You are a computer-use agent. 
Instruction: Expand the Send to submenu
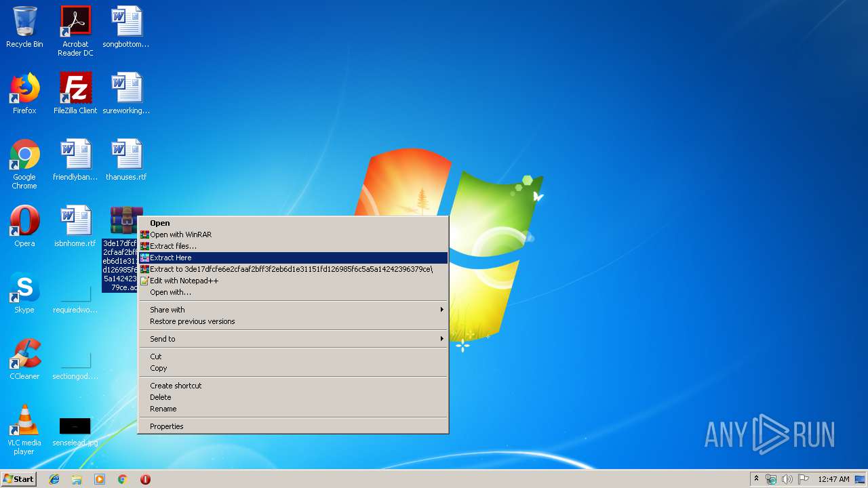pos(293,339)
